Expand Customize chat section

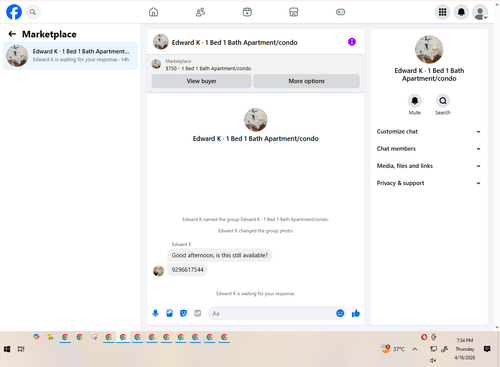click(429, 131)
